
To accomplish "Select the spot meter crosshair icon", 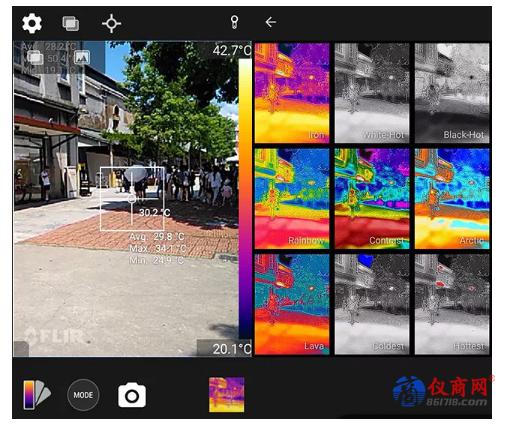I will coord(111,23).
